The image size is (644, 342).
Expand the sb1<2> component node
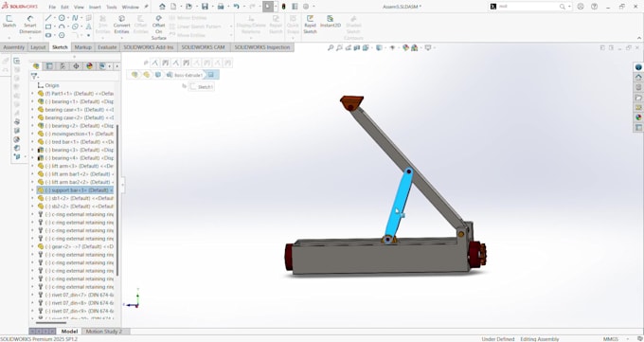33,198
